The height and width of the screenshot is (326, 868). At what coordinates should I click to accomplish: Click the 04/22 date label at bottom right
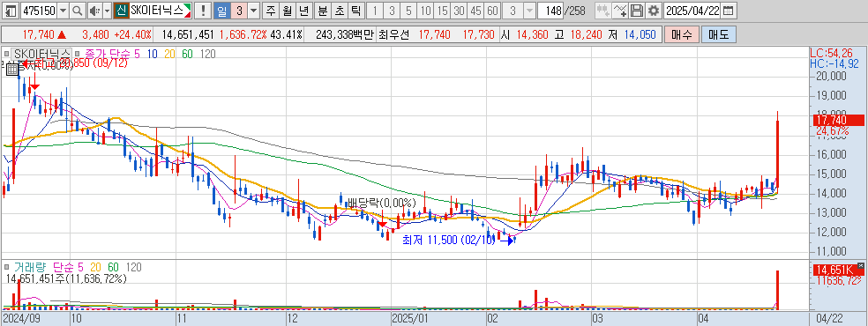tap(829, 319)
